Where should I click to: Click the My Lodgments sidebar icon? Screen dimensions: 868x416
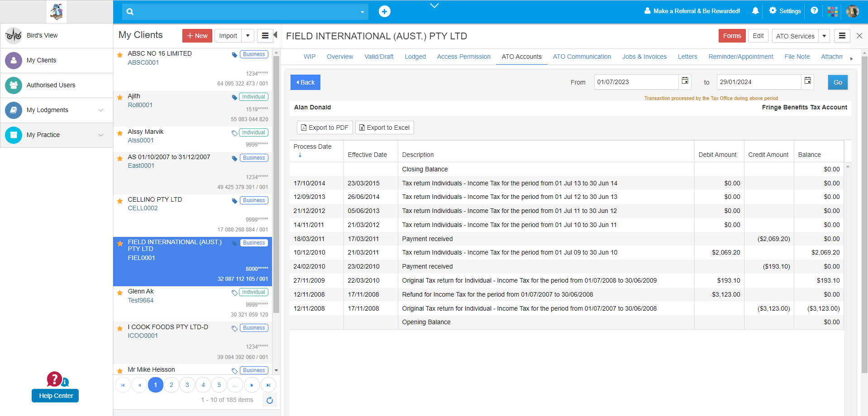point(14,110)
